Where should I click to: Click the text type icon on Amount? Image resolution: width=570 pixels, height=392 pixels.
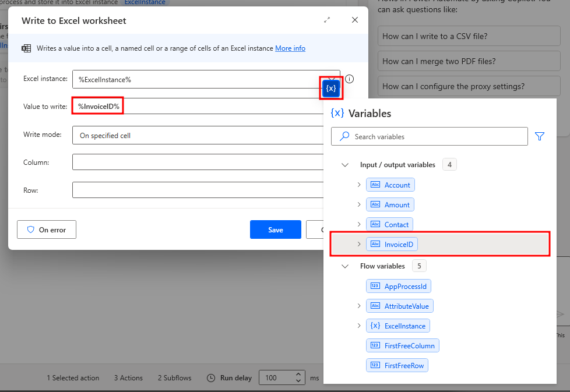click(375, 204)
